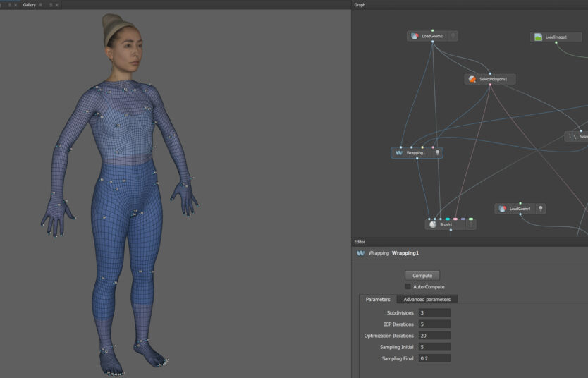This screenshot has width=588, height=378.
Task: Open the Parameters tab
Action: [378, 299]
